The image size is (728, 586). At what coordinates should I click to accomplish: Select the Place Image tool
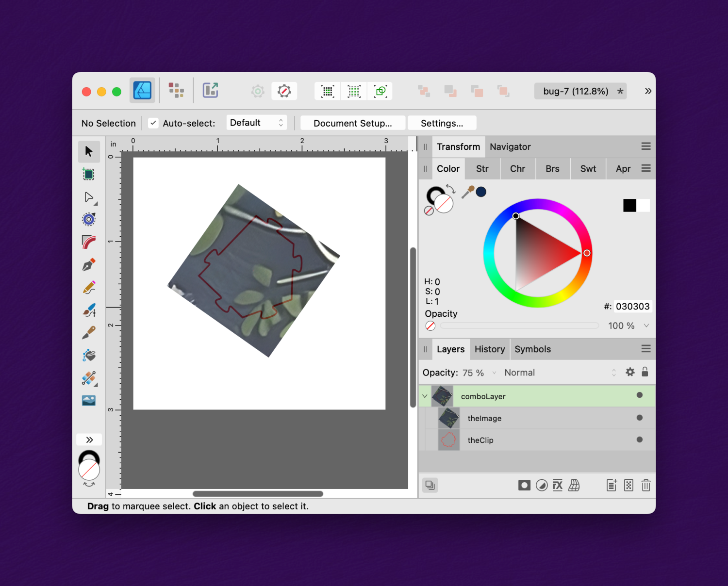coord(89,401)
